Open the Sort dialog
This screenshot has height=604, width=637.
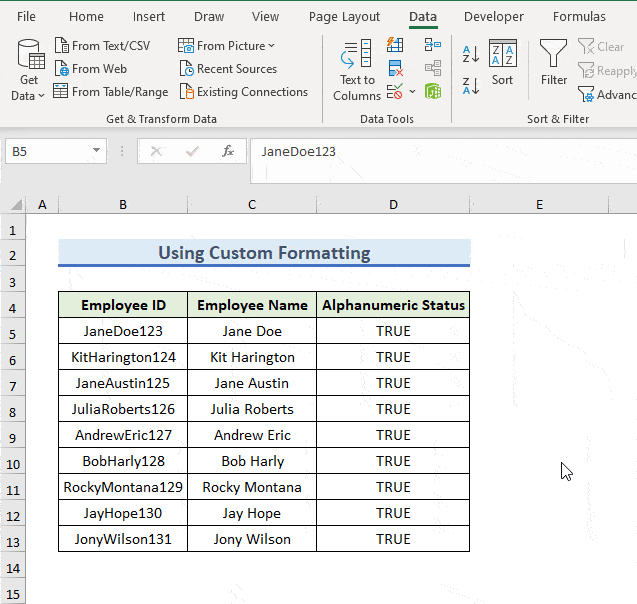tap(503, 63)
